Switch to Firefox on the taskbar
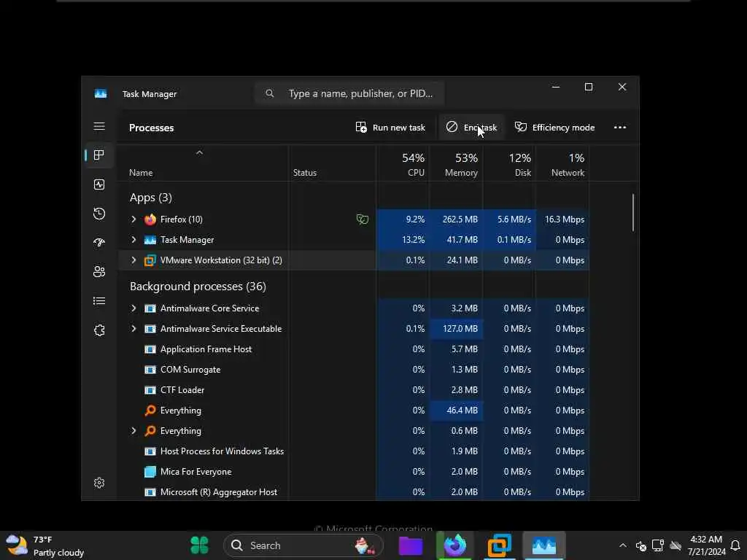 pyautogui.click(x=454, y=545)
